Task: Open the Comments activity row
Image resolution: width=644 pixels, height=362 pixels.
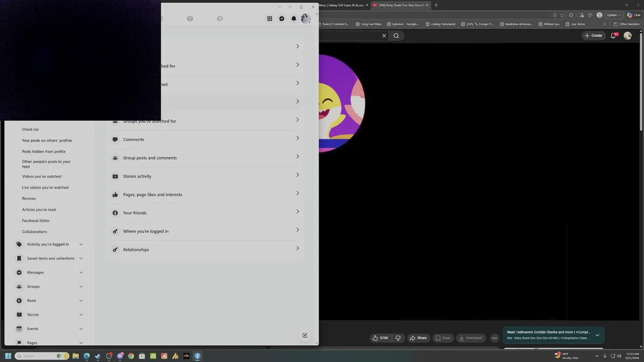Action: (205, 139)
